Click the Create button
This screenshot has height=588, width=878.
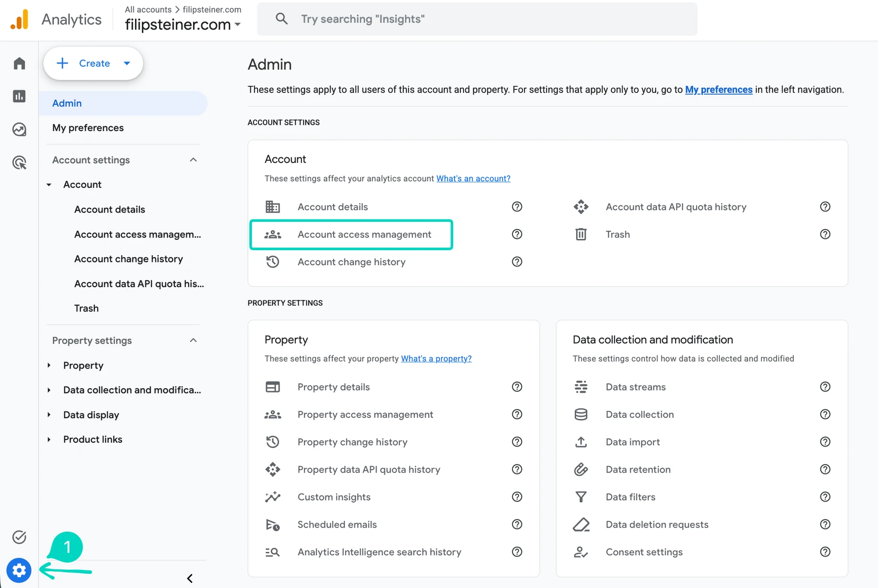(93, 63)
